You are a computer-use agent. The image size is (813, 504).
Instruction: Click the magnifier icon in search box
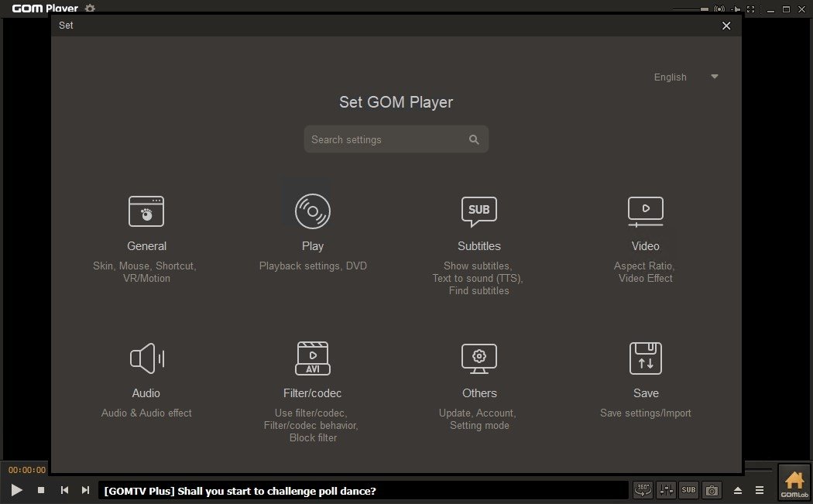(474, 139)
